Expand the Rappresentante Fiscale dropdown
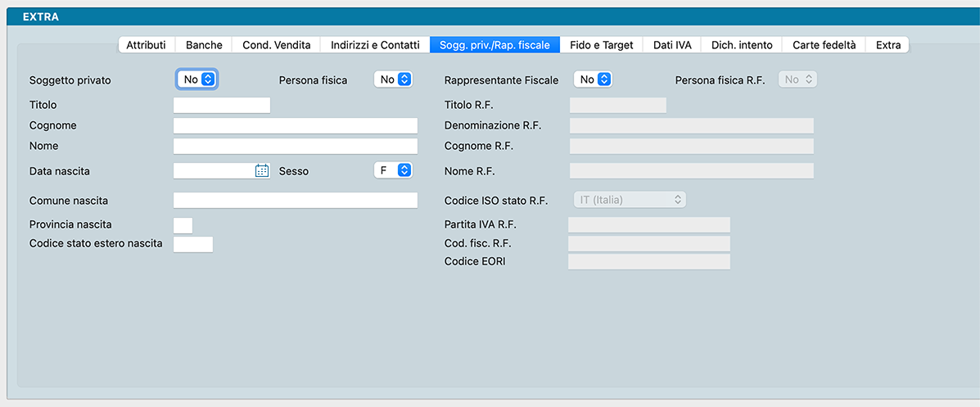This screenshot has width=980, height=407. 593,79
